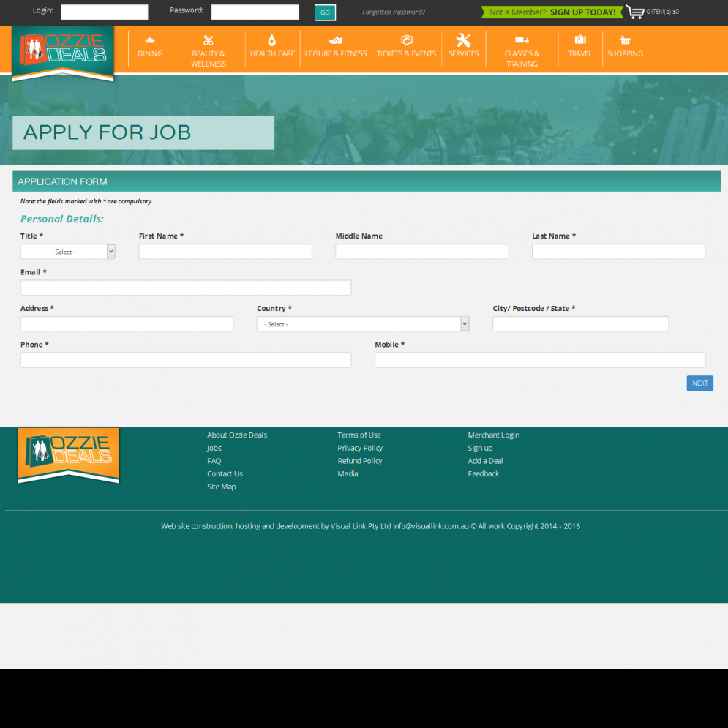Select Leisure & Fitness shoe icon

coord(335,40)
